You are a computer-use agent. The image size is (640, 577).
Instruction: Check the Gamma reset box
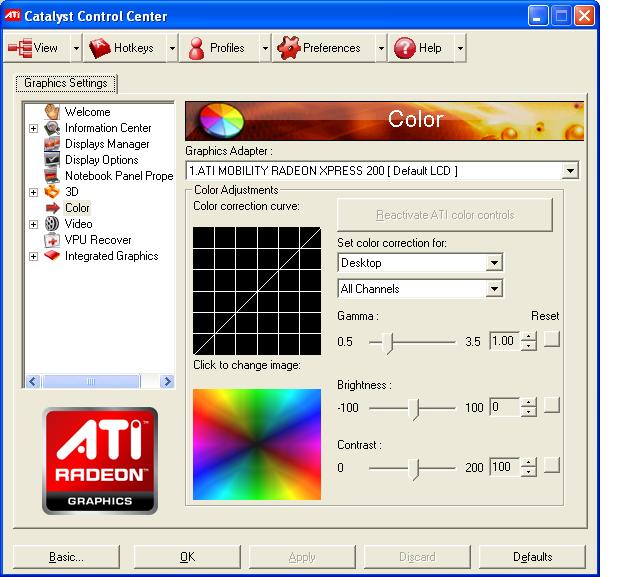point(552,340)
